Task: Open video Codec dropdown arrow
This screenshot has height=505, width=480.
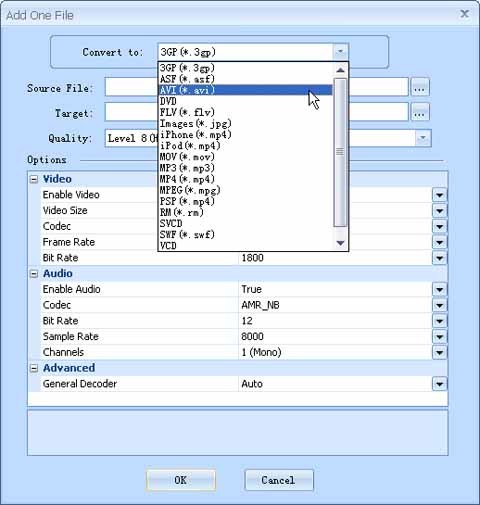Action: (x=439, y=227)
